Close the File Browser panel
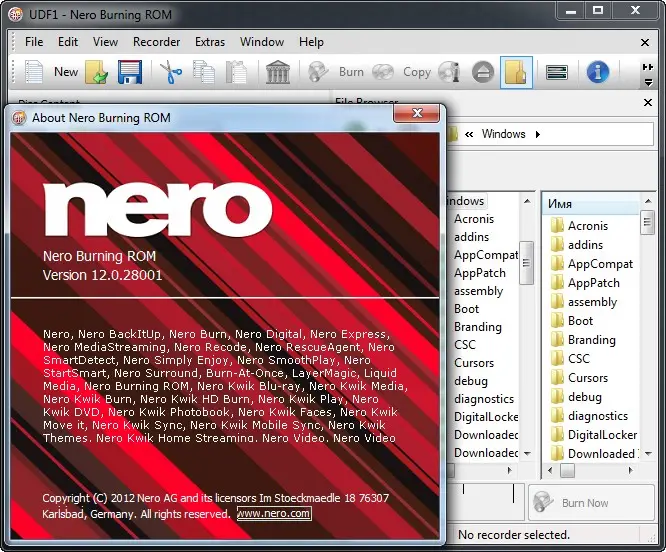Screen dimensions: 666x552 click(x=648, y=102)
